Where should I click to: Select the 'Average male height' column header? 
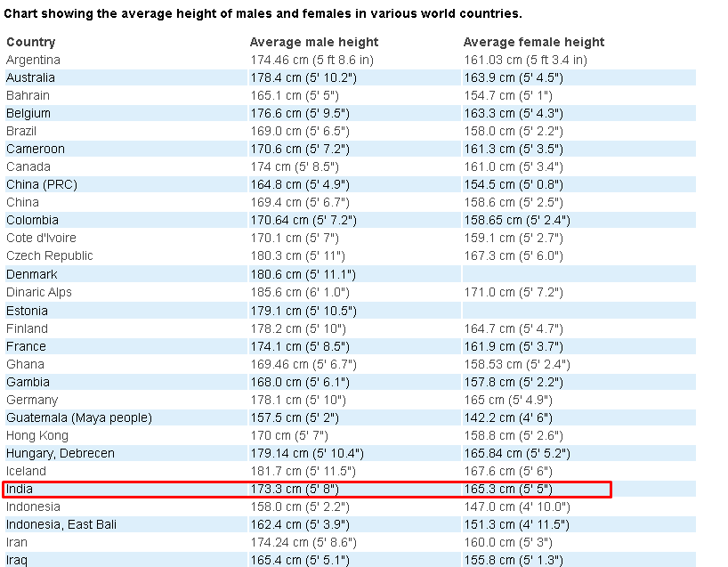[x=314, y=42]
